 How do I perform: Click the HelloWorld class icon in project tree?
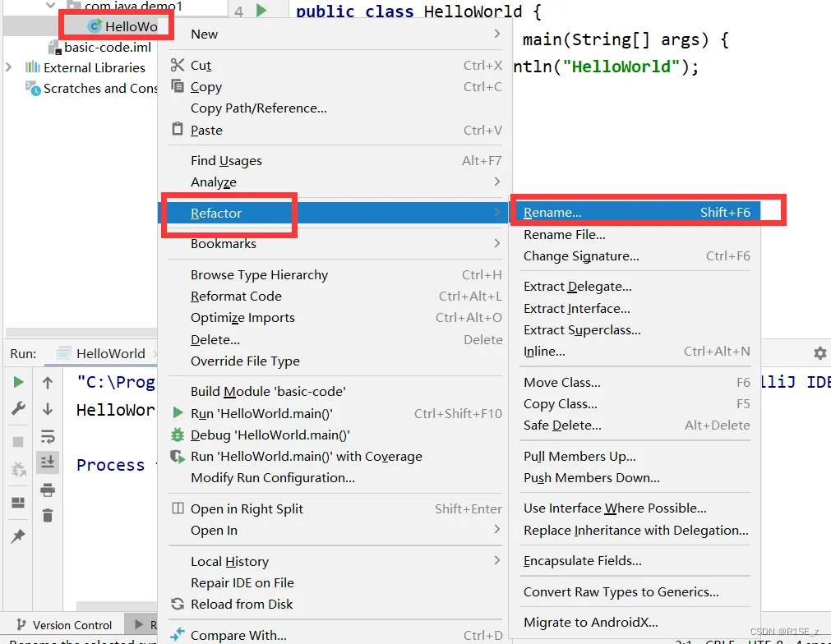[95, 26]
